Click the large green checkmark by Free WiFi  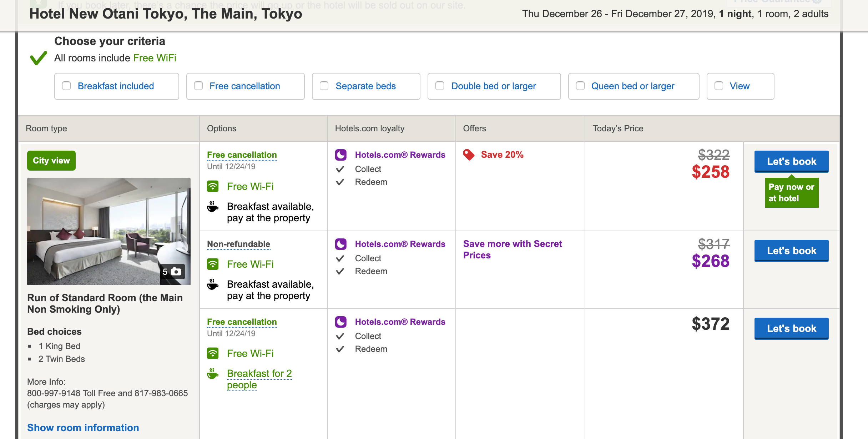click(39, 58)
